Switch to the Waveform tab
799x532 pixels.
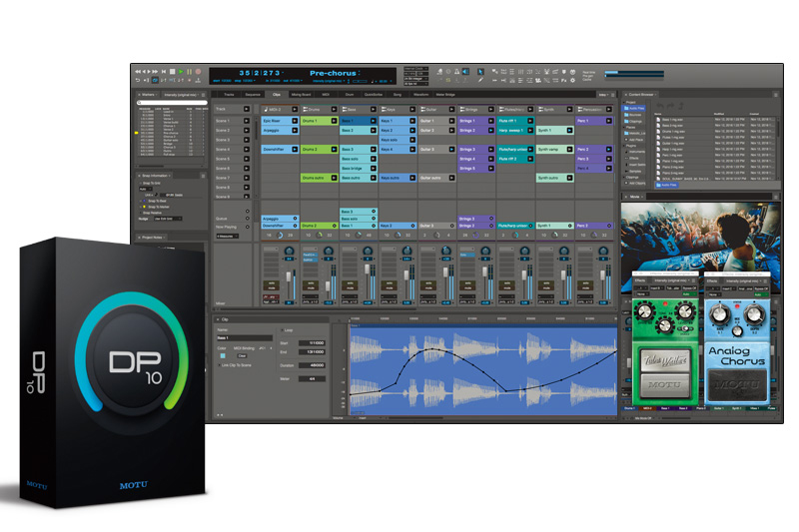tap(420, 95)
